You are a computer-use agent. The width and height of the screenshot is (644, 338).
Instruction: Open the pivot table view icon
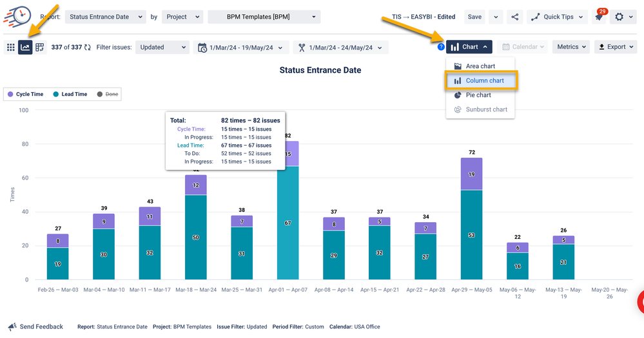(40, 47)
